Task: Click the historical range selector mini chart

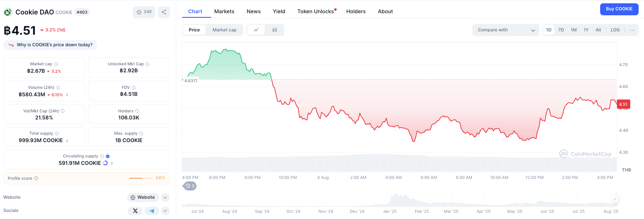Action: (x=399, y=199)
